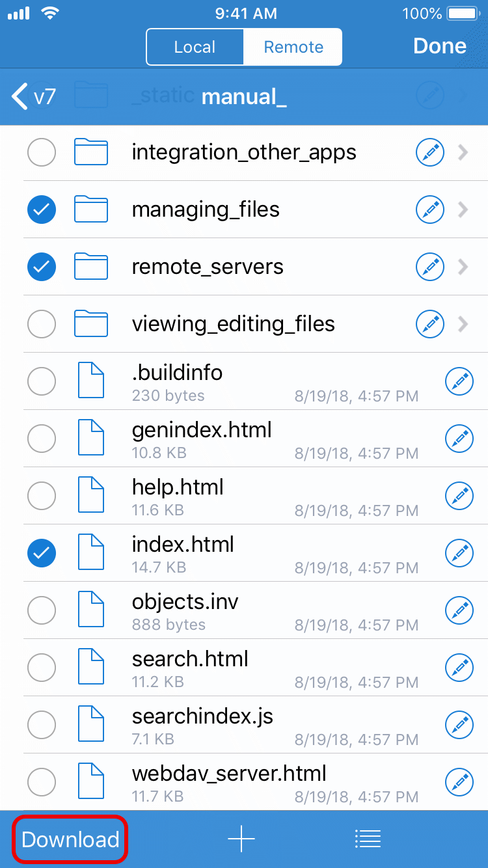This screenshot has height=868, width=488.
Task: Tap the edit pencil icon for integration_other_apps
Action: point(429,153)
